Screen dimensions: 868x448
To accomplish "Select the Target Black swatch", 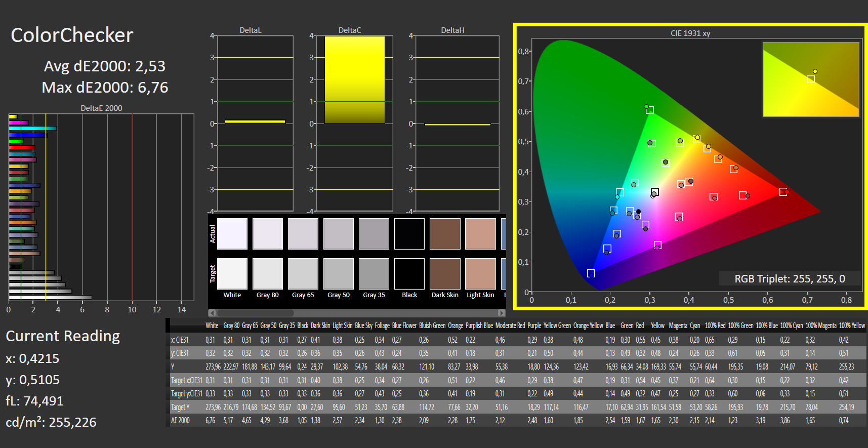I will (x=409, y=274).
